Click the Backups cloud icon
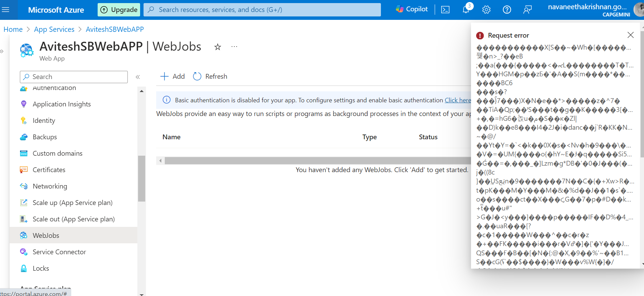 [x=24, y=137]
